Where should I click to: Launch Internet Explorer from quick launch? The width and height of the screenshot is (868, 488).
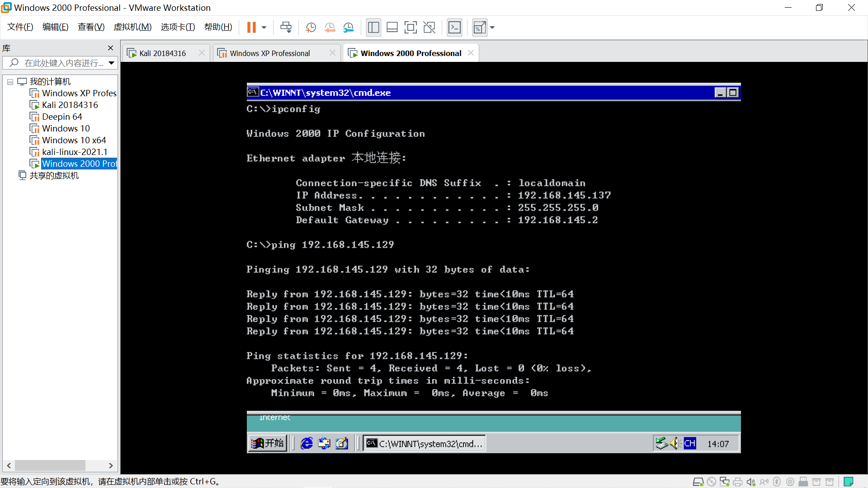[x=307, y=443]
